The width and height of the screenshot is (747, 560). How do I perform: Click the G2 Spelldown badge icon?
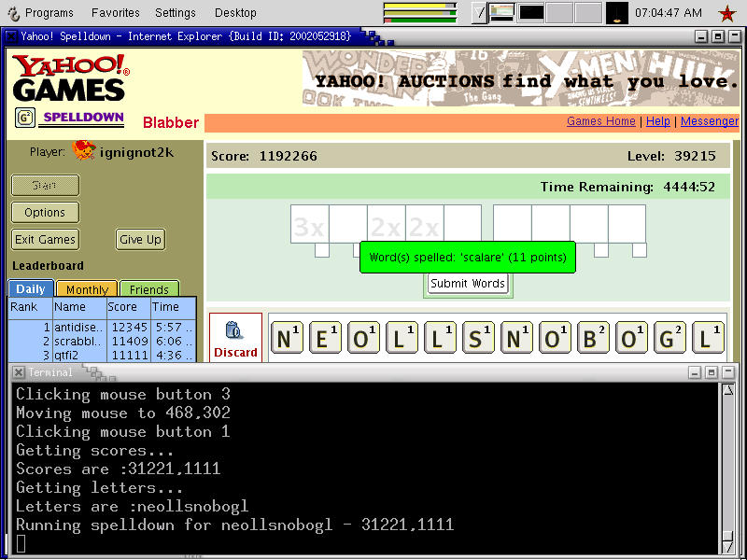pos(25,118)
